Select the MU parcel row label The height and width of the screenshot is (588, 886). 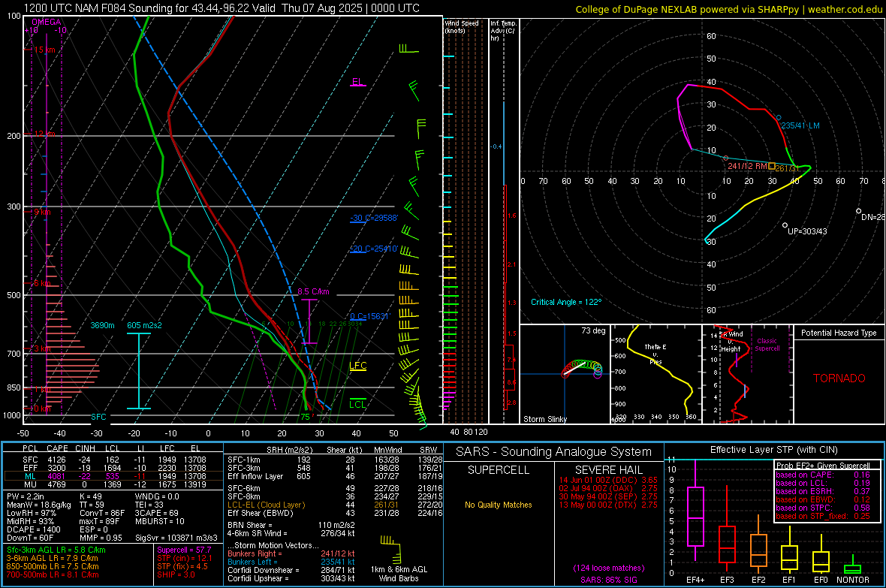click(30, 484)
